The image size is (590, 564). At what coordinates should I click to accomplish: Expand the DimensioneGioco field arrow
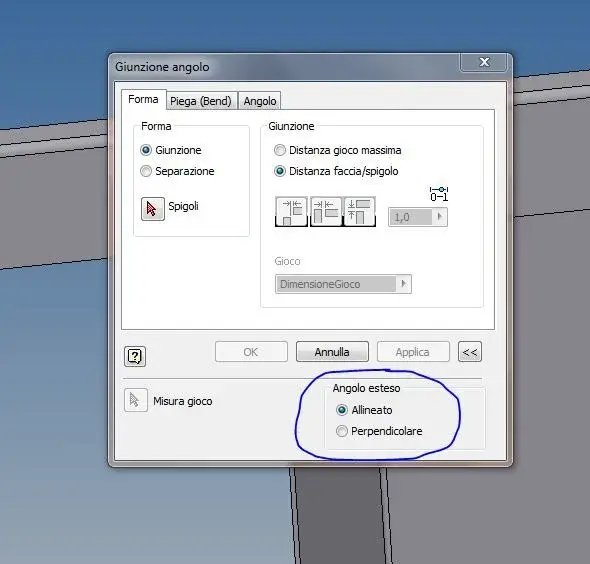click(x=404, y=284)
